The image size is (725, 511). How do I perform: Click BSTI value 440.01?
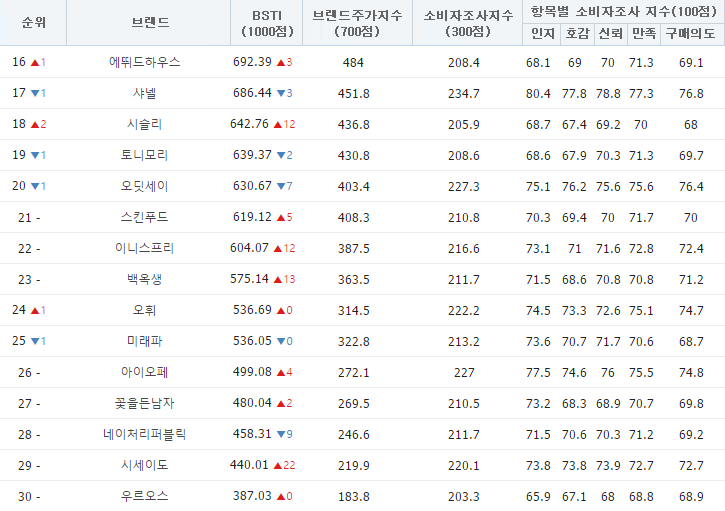(249, 465)
